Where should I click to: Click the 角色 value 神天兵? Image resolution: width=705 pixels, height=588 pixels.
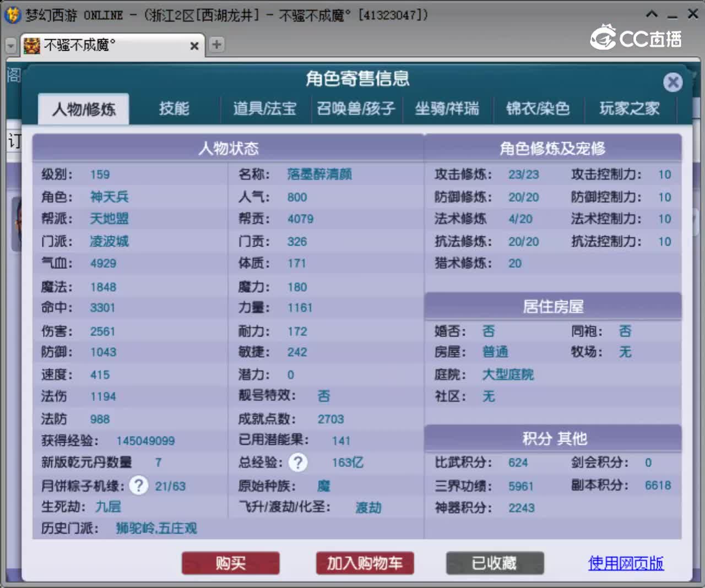tap(110, 197)
